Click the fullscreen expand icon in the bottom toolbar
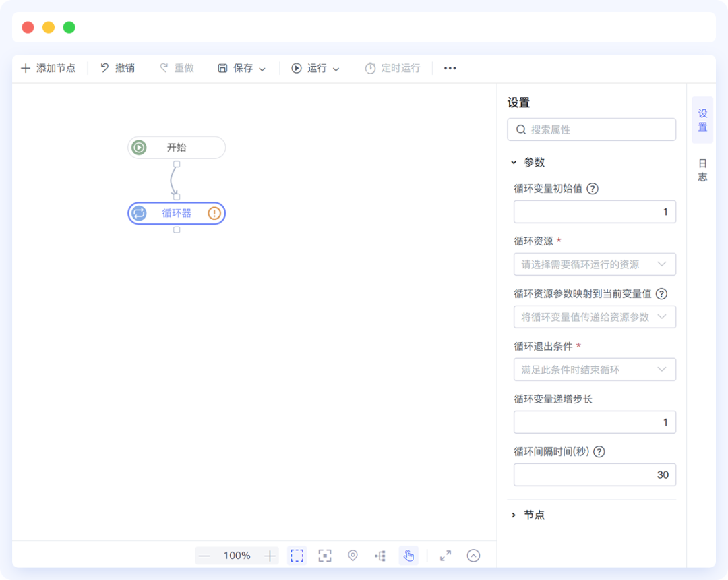 coord(445,556)
